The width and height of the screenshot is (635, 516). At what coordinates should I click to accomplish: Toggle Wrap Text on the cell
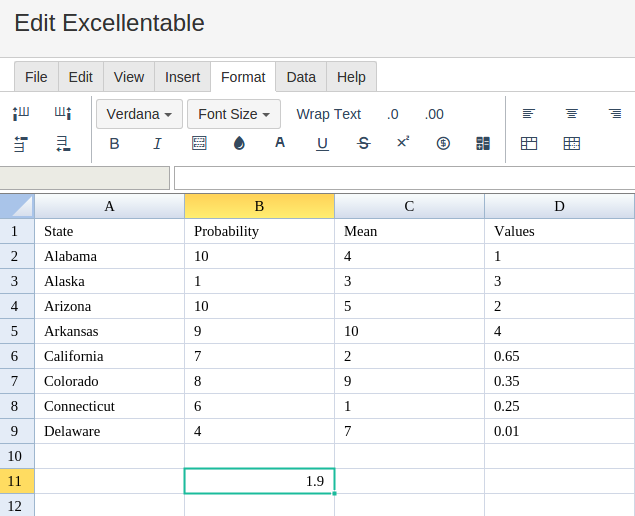pyautogui.click(x=328, y=114)
